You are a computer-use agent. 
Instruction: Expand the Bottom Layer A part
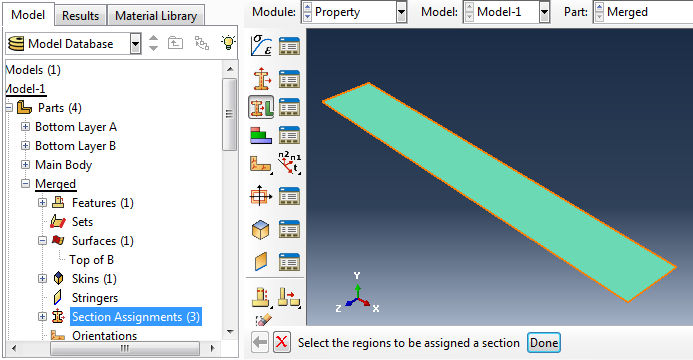25,127
